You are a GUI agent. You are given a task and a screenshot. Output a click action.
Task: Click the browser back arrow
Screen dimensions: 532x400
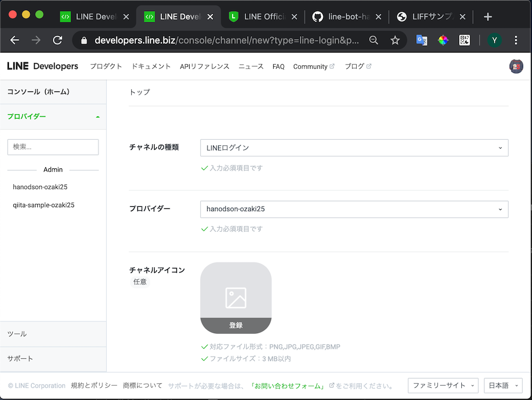click(14, 41)
